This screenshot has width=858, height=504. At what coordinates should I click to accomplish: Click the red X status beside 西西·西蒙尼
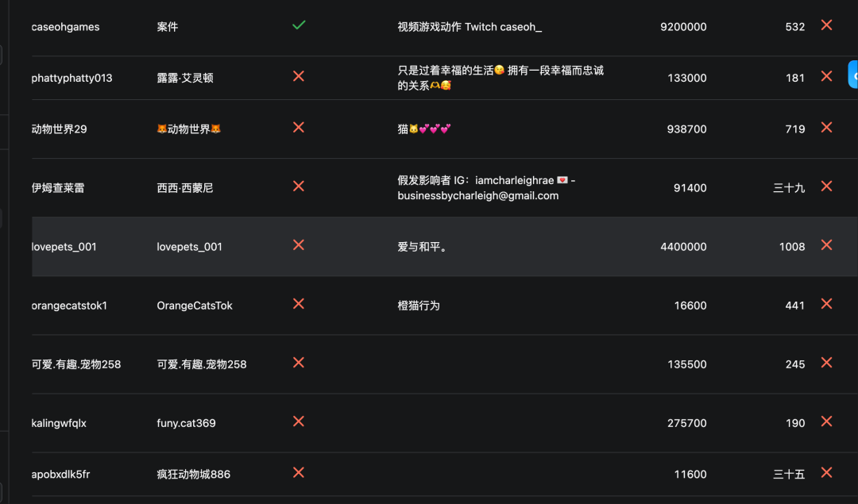pyautogui.click(x=299, y=186)
